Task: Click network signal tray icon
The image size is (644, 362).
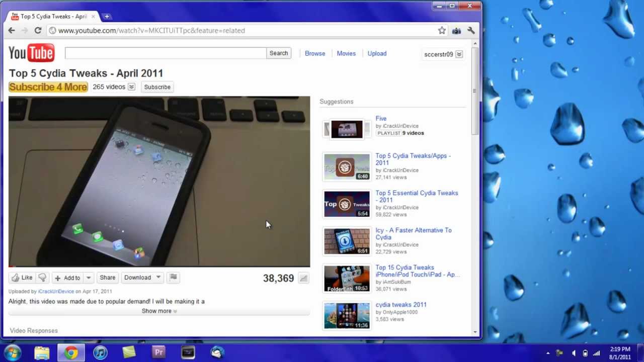Action: click(597, 353)
